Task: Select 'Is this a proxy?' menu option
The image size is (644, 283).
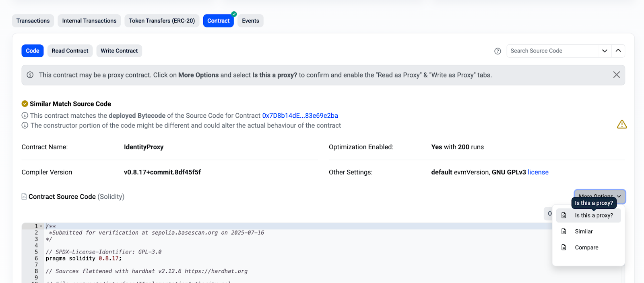Action: pyautogui.click(x=594, y=216)
